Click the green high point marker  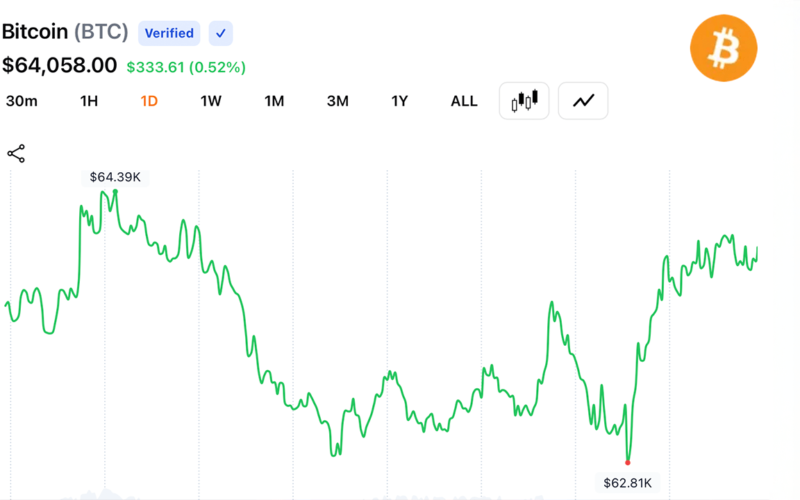[115, 191]
